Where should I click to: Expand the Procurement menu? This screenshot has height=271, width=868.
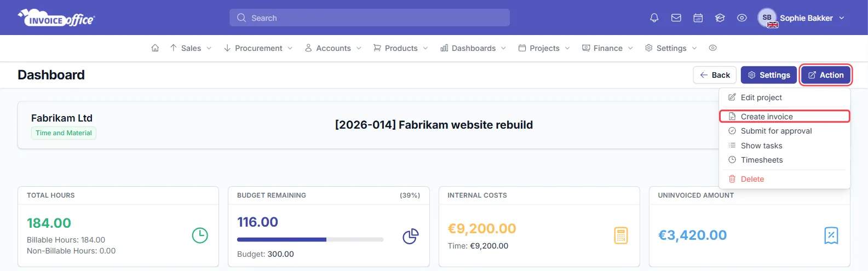point(258,48)
